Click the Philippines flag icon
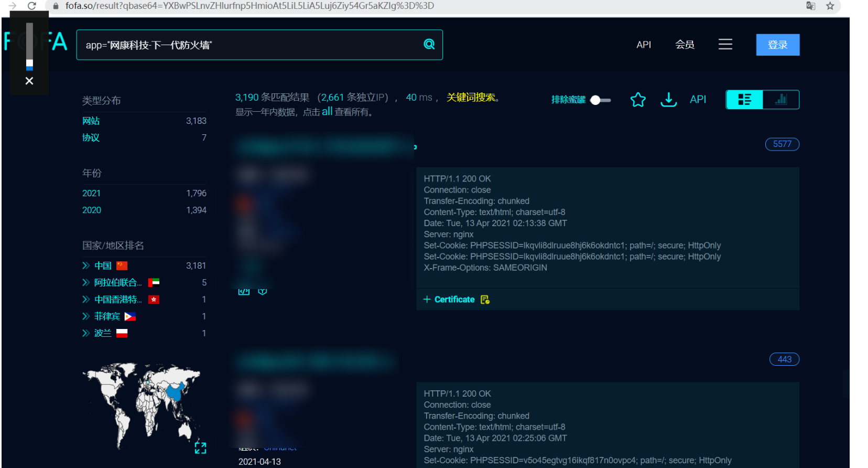Screen dimensions: 868x468 tap(130, 316)
